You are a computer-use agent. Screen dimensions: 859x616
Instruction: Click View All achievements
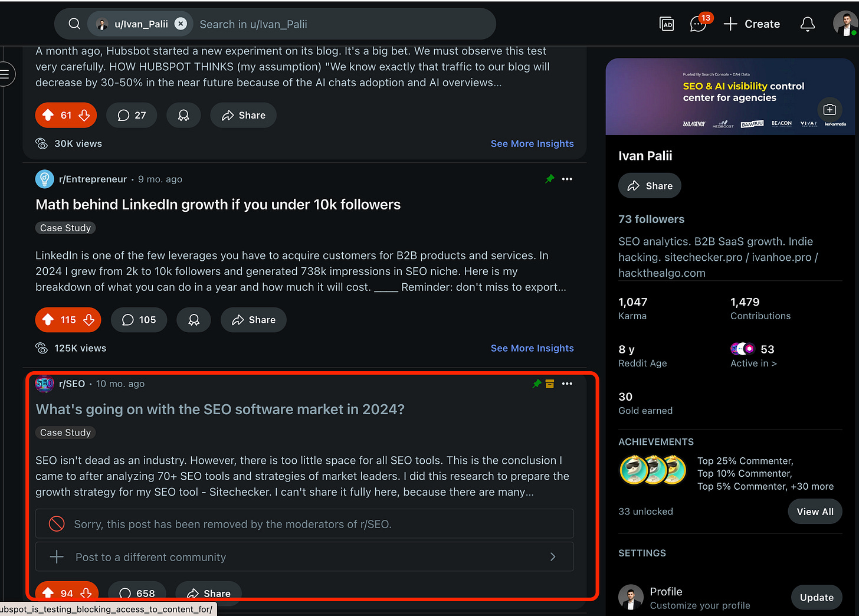pyautogui.click(x=815, y=512)
